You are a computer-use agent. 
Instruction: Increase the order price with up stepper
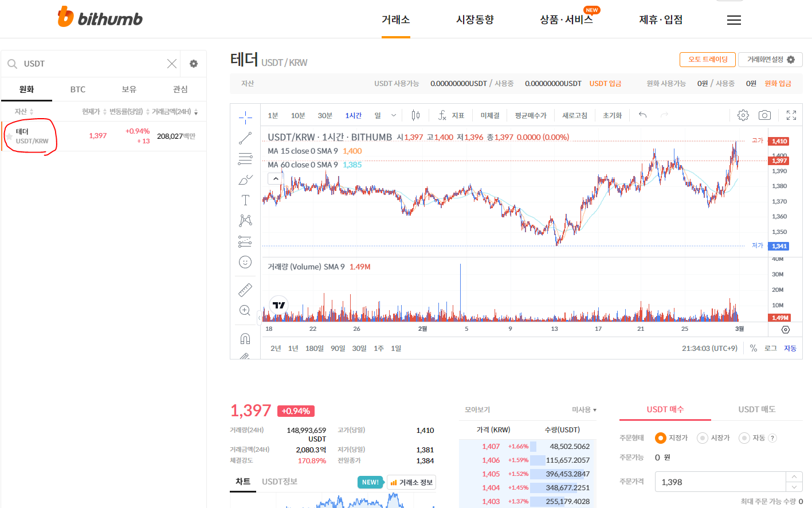(x=794, y=477)
